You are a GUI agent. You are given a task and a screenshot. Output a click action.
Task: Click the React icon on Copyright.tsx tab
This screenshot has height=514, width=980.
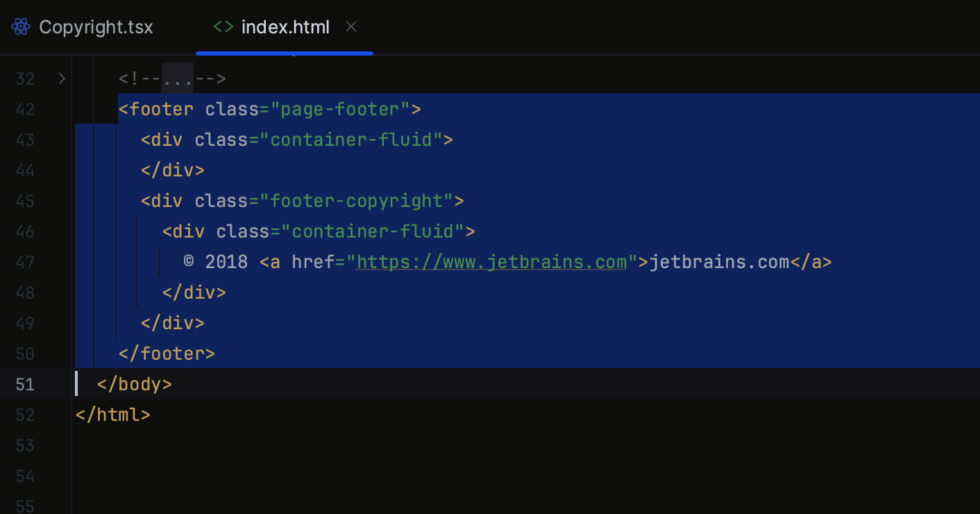pos(20,26)
